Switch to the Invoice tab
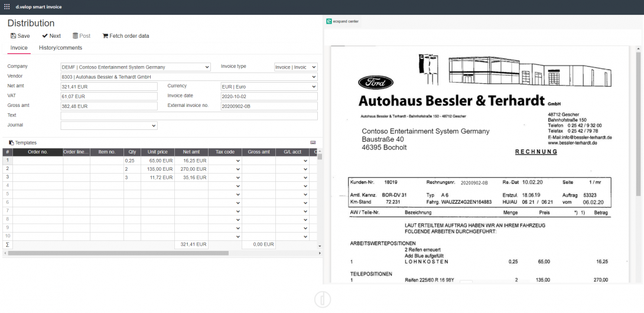The height and width of the screenshot is (313, 644). 19,48
